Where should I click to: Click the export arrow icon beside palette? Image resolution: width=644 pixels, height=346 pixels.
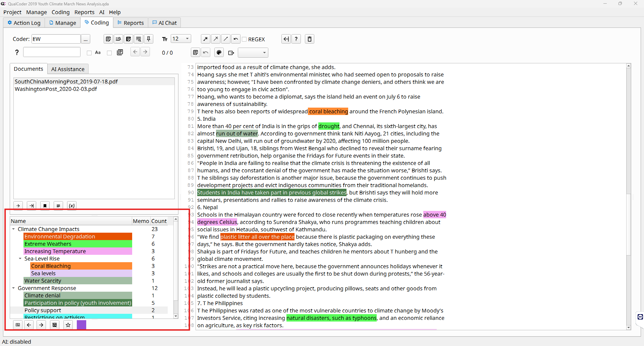tap(231, 53)
